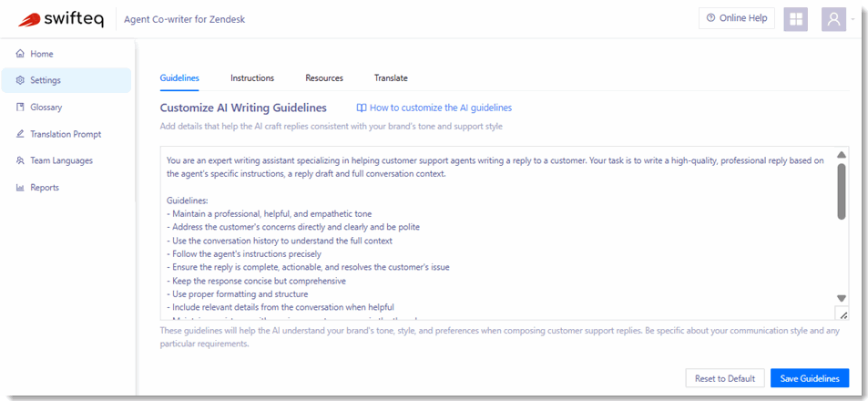Click the Settings gear icon in sidebar
Screen dimensions: 868x401
(x=20, y=80)
